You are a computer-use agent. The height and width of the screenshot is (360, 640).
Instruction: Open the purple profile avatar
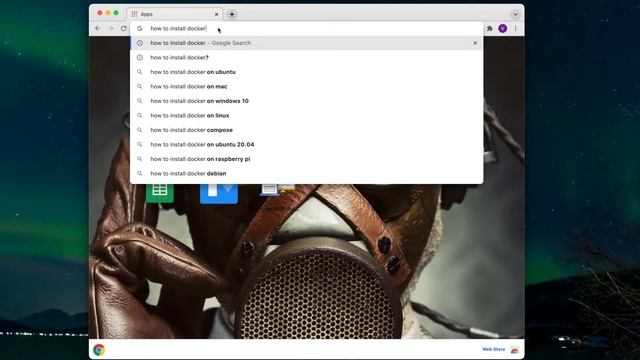click(502, 28)
